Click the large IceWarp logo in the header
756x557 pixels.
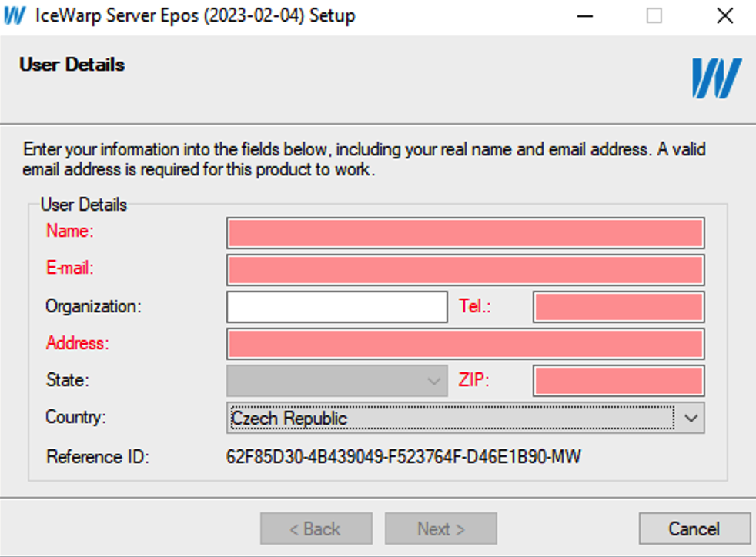pos(717,78)
